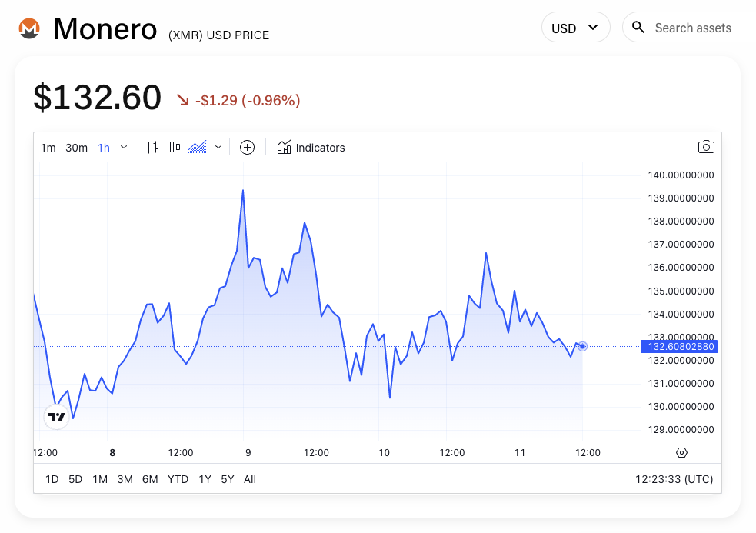This screenshot has width=756, height=533.
Task: Expand the time interval dropdown arrow
Action: tap(124, 147)
